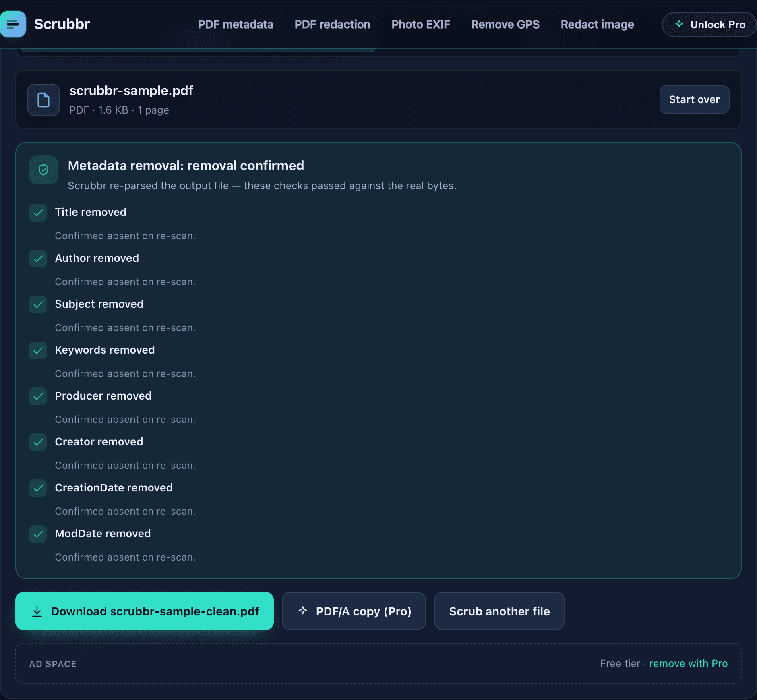Click the check icon beside CreationDate removed
This screenshot has height=700, width=757.
38,488
